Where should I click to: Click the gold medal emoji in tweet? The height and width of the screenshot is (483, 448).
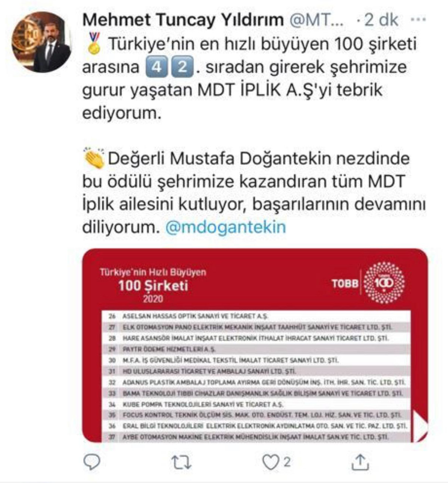tap(95, 44)
